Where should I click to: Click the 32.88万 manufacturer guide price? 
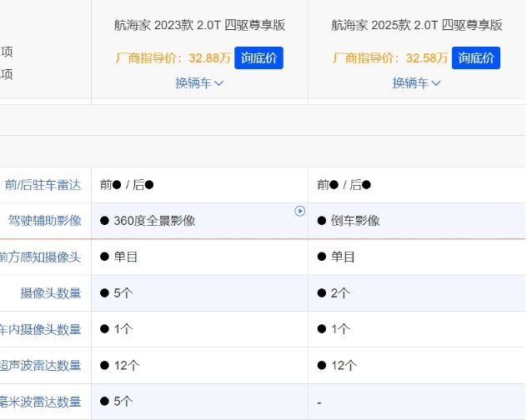209,58
